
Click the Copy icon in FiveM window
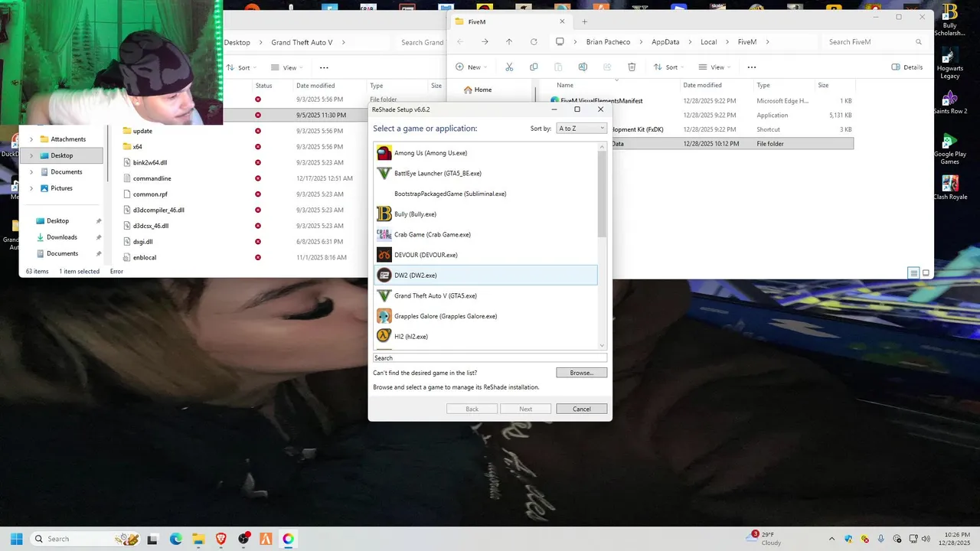coord(534,67)
